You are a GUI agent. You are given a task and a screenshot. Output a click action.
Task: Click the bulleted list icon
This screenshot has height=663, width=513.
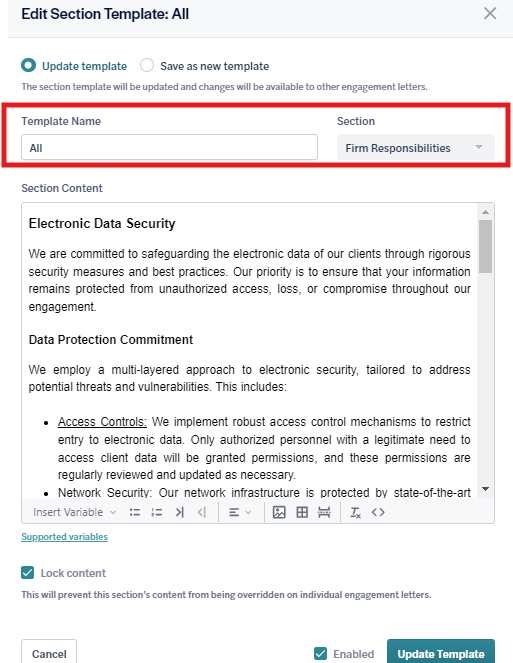click(x=135, y=512)
